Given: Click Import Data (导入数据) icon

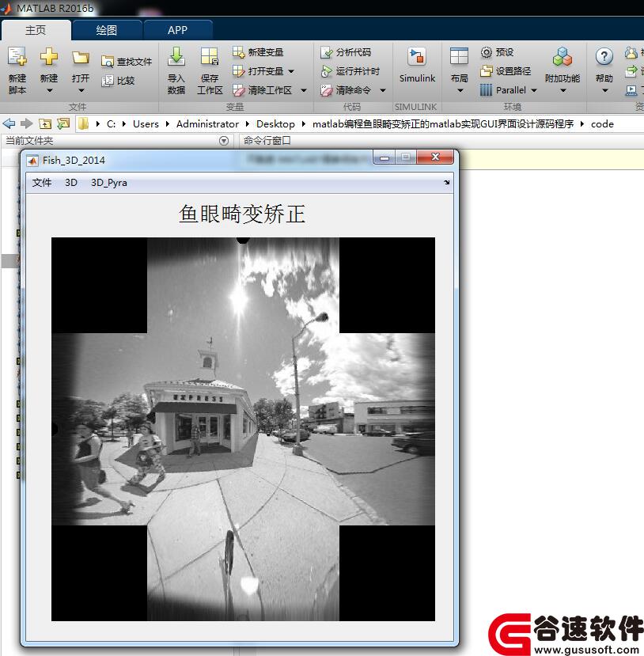Looking at the screenshot, I should point(176,56).
